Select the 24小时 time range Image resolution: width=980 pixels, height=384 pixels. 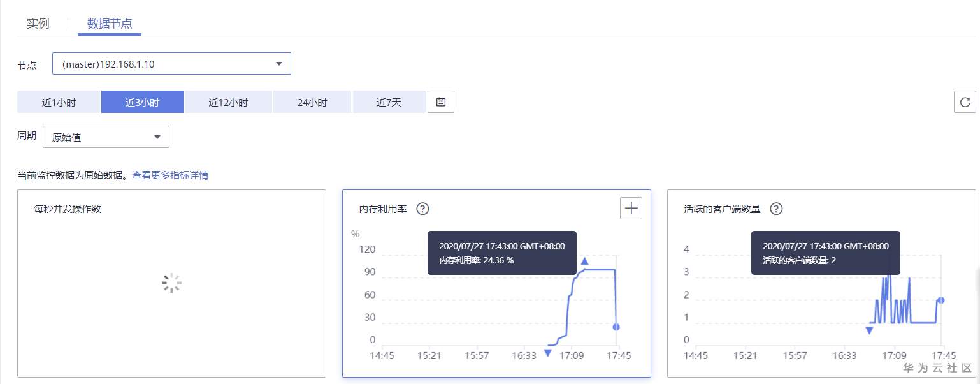click(312, 102)
